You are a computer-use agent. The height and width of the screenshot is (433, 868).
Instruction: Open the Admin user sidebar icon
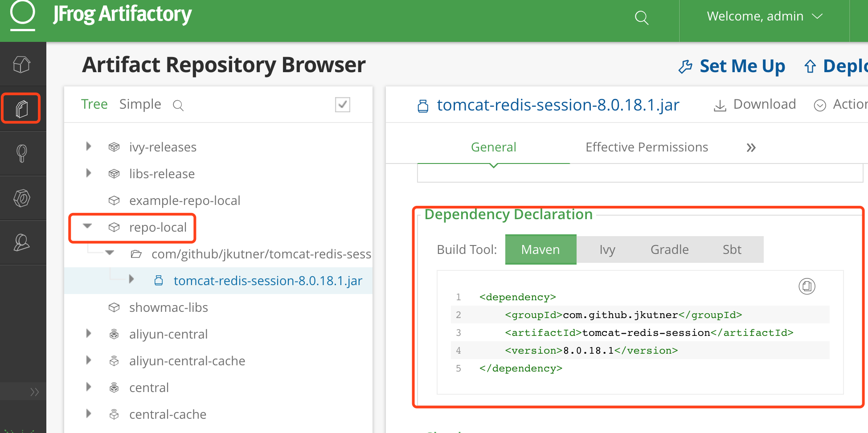[22, 243]
